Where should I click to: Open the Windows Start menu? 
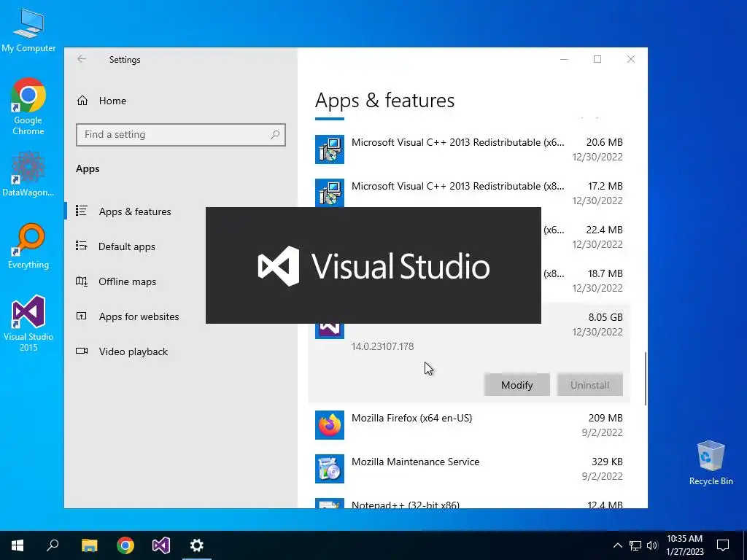18,545
